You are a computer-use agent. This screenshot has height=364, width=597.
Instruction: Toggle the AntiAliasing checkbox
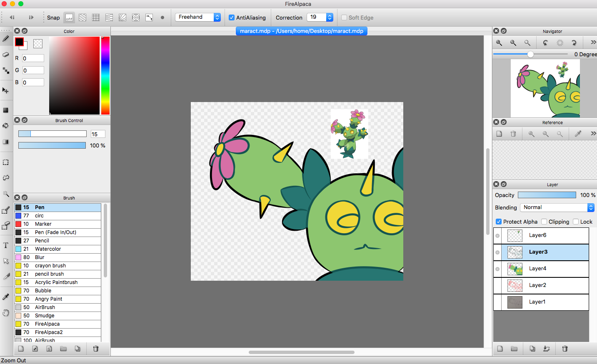click(x=232, y=17)
